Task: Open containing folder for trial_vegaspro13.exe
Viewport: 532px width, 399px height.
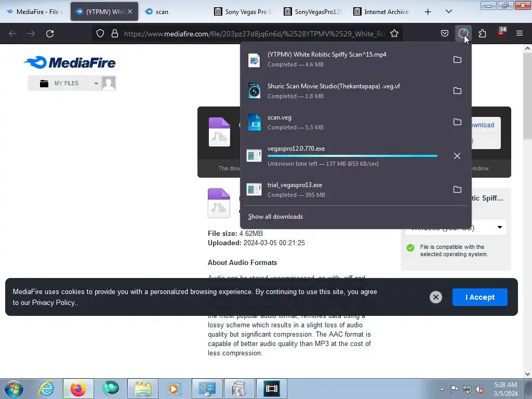Action: [x=457, y=189]
